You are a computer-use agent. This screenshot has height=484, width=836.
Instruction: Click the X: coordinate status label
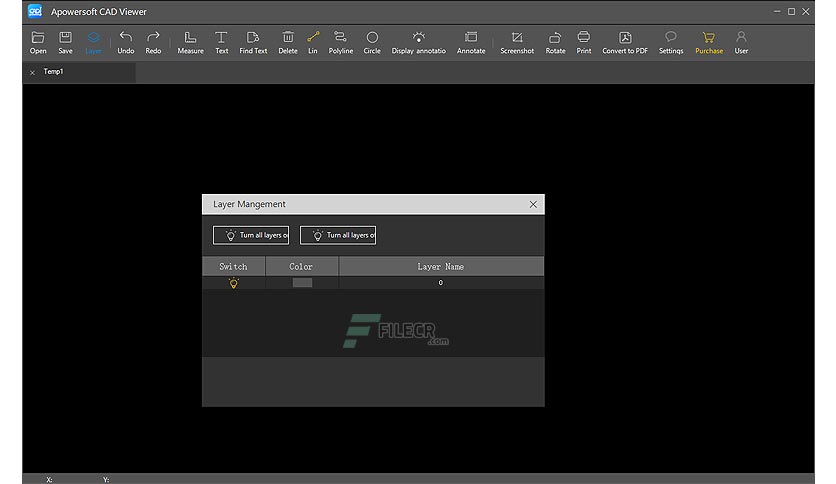(x=49, y=480)
